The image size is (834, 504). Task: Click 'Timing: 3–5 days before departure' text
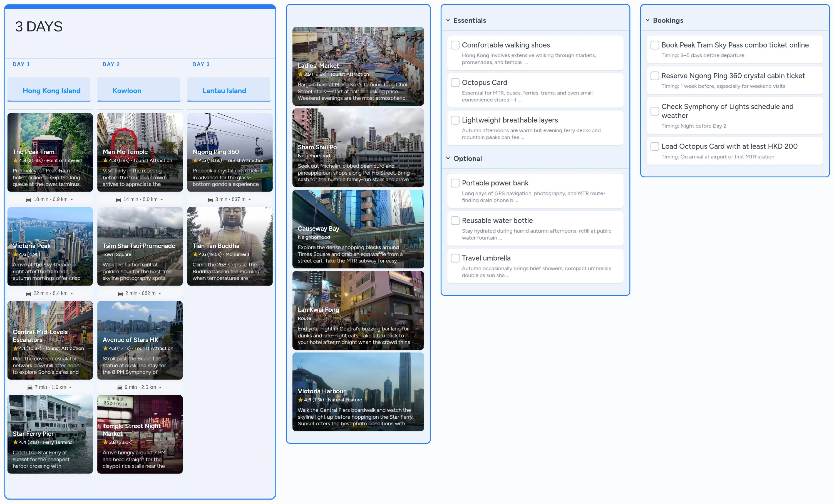tap(703, 55)
